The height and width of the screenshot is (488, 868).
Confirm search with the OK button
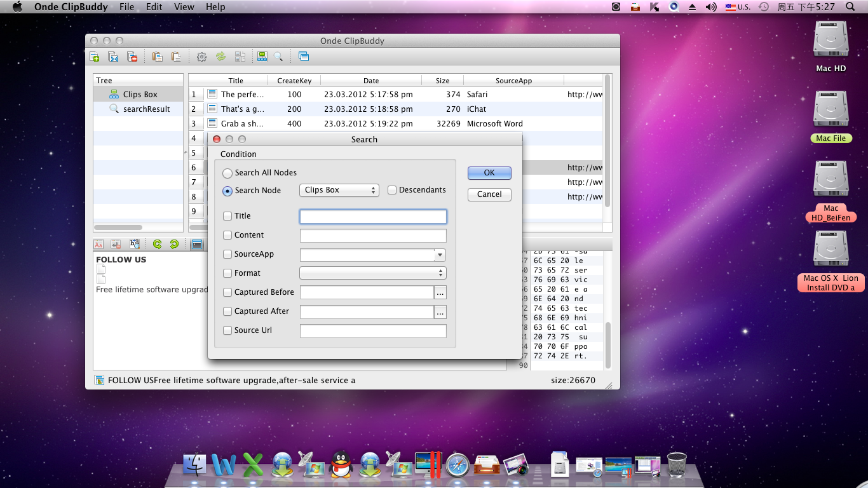click(x=489, y=173)
